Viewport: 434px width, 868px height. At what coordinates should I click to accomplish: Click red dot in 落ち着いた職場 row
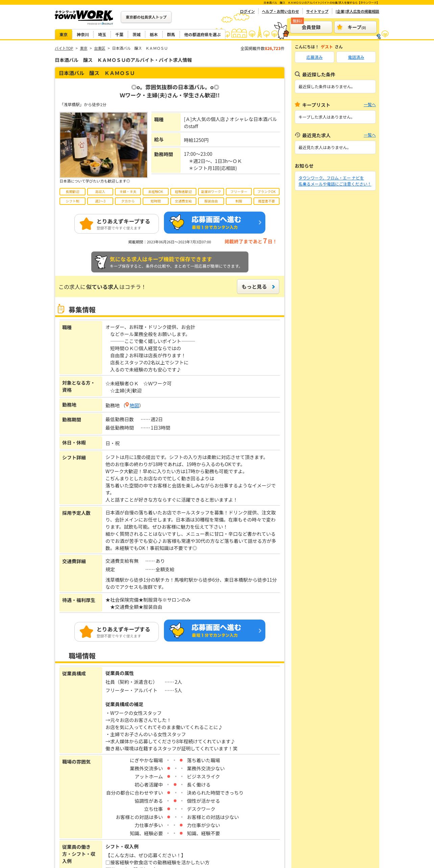[x=181, y=760]
